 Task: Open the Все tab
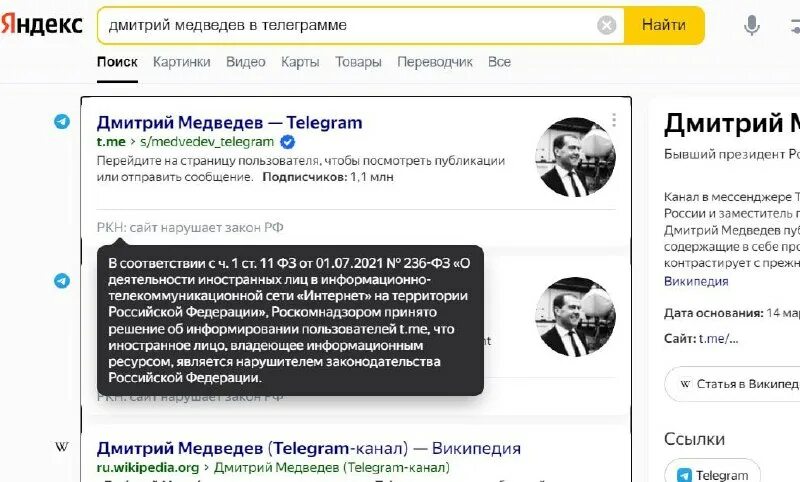coord(499,62)
